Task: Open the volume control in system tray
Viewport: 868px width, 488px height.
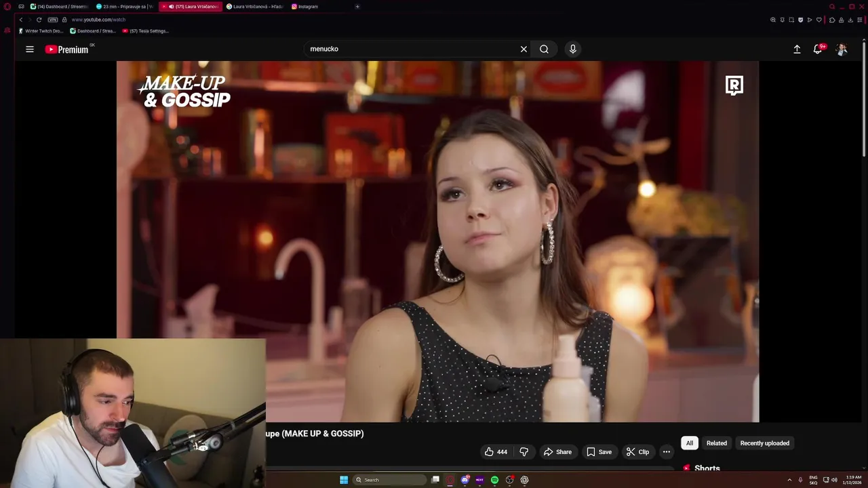Action: [x=834, y=480]
